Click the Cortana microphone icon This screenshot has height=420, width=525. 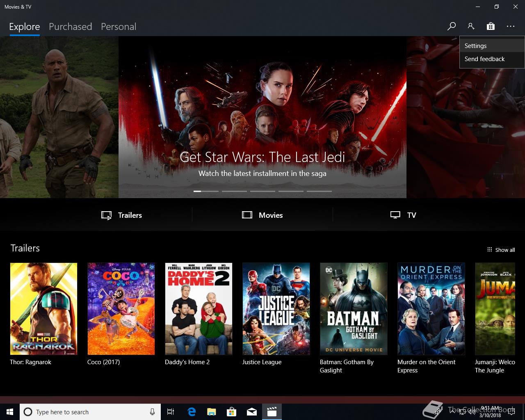(x=152, y=412)
